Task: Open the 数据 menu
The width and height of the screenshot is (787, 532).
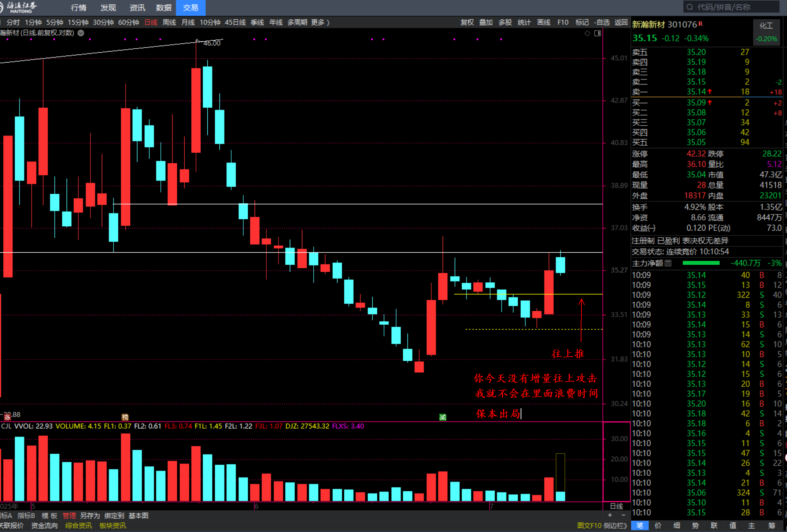Action: [x=164, y=8]
